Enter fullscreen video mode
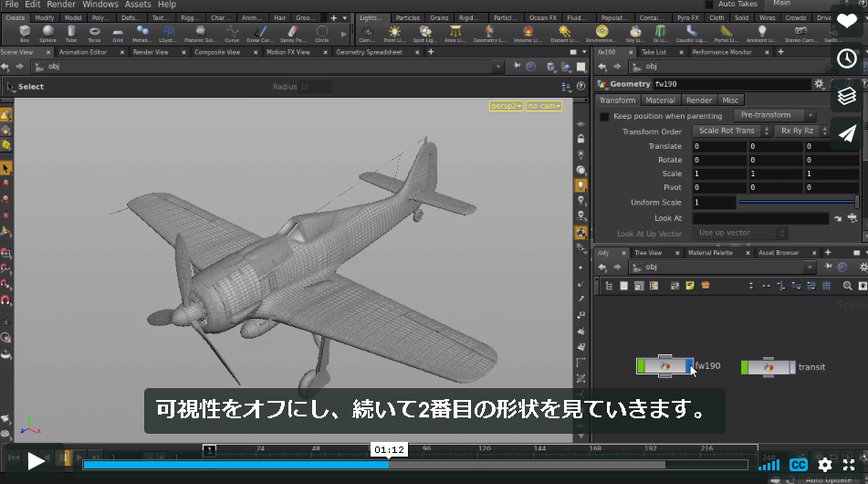Screen dimensions: 868x484 (x=849, y=465)
